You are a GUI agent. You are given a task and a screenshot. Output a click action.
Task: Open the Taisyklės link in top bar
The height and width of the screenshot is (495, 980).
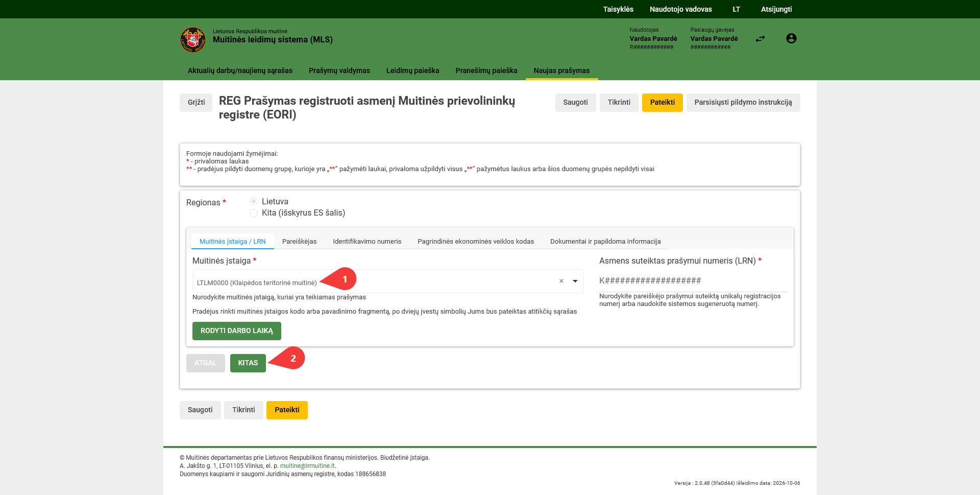pyautogui.click(x=618, y=9)
